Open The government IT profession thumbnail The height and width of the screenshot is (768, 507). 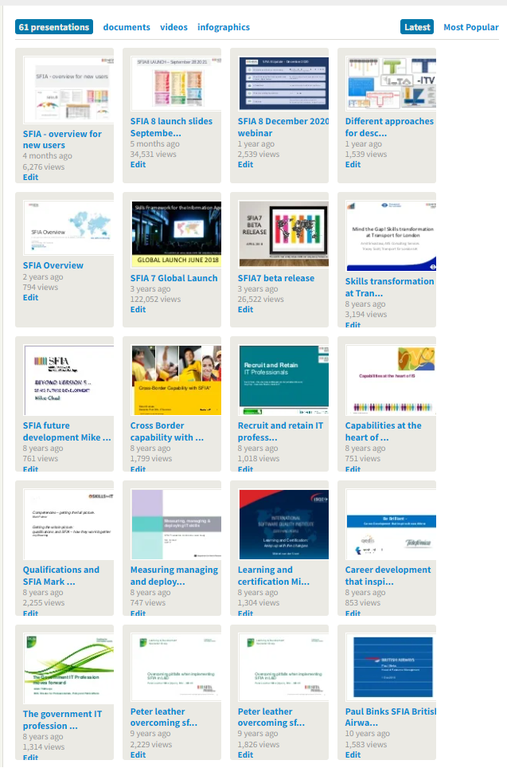pos(68,668)
